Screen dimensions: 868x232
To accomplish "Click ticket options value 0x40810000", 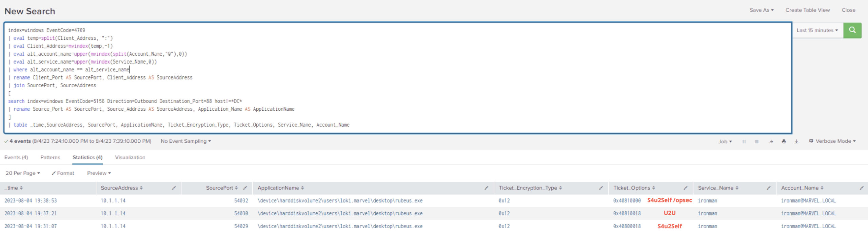I will pos(627,201).
